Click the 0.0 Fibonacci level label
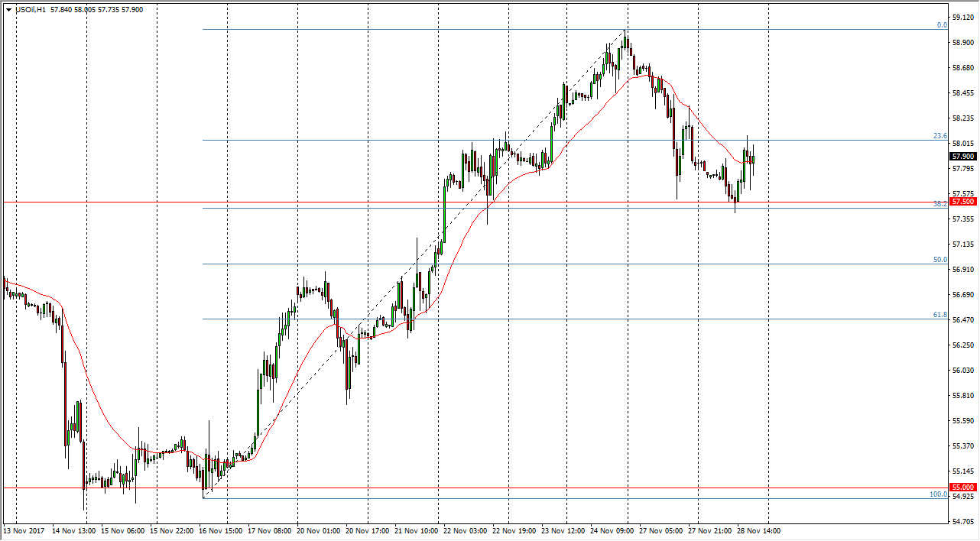Image resolution: width=980 pixels, height=541 pixels. [942, 25]
